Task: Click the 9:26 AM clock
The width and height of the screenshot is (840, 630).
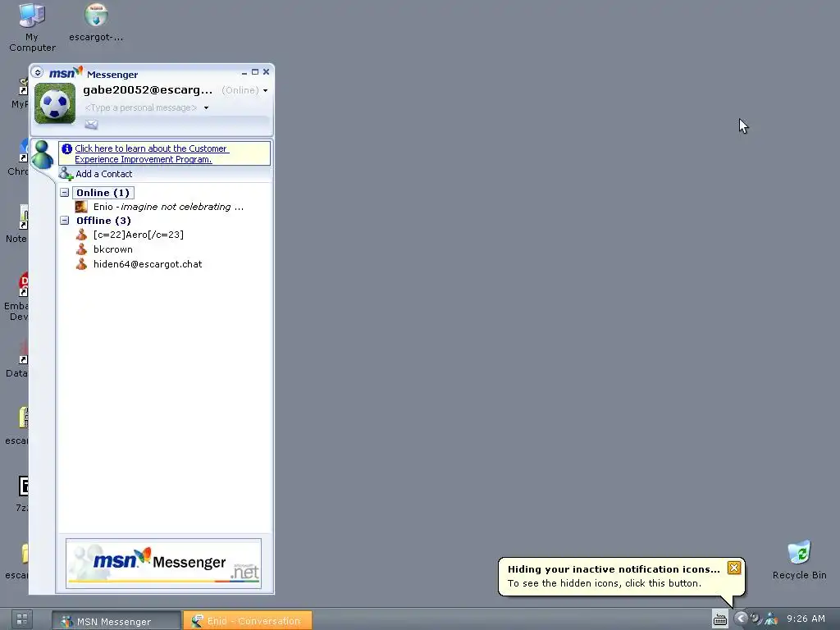Action: [806, 619]
